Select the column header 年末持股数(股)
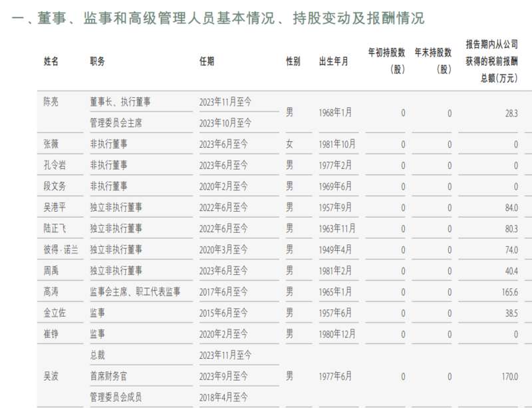 coord(433,61)
